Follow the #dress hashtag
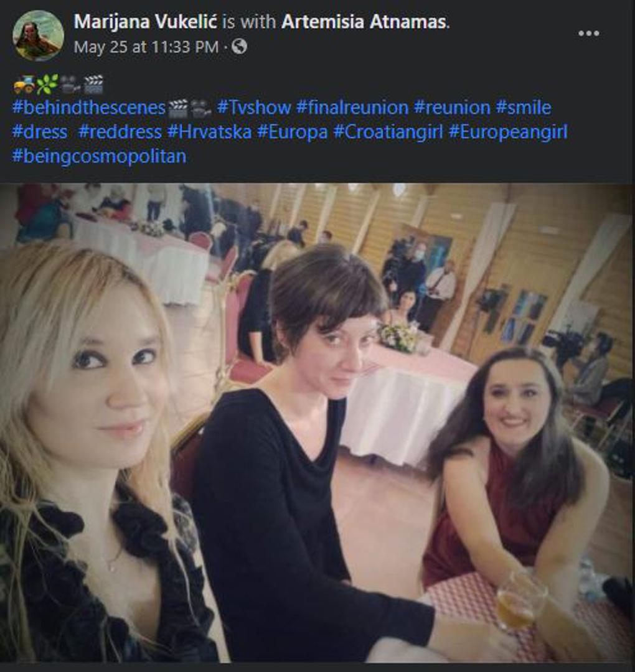Image resolution: width=635 pixels, height=672 pixels. (40, 132)
